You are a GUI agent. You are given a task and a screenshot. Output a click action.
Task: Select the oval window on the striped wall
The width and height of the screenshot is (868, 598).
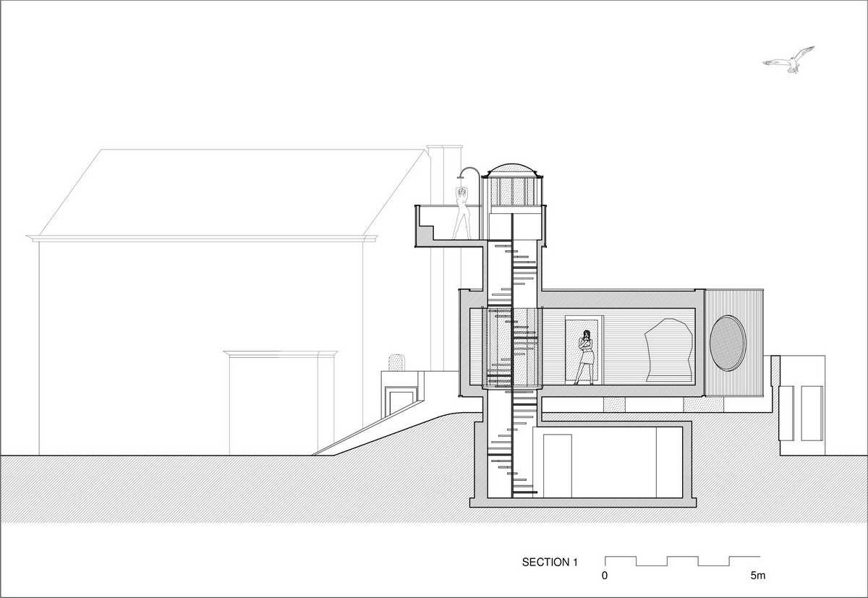pos(727,342)
